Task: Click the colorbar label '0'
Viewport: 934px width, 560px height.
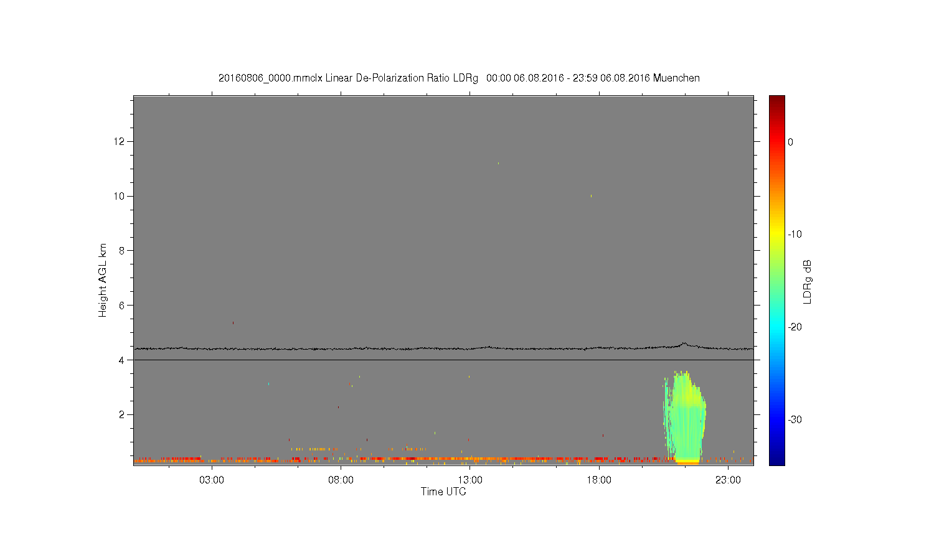Action: pos(791,142)
